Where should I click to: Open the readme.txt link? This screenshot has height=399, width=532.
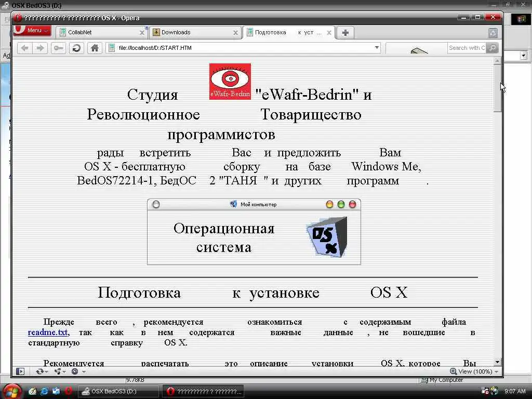coord(48,332)
